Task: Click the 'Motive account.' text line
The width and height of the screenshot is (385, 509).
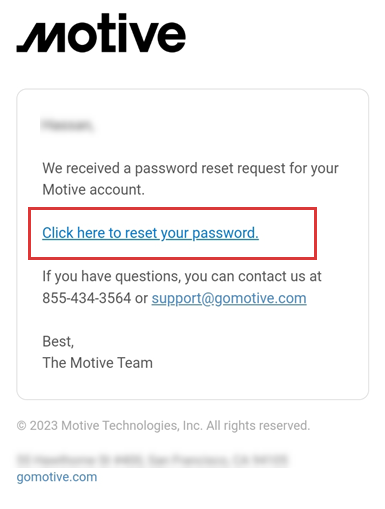Action: pos(94,190)
